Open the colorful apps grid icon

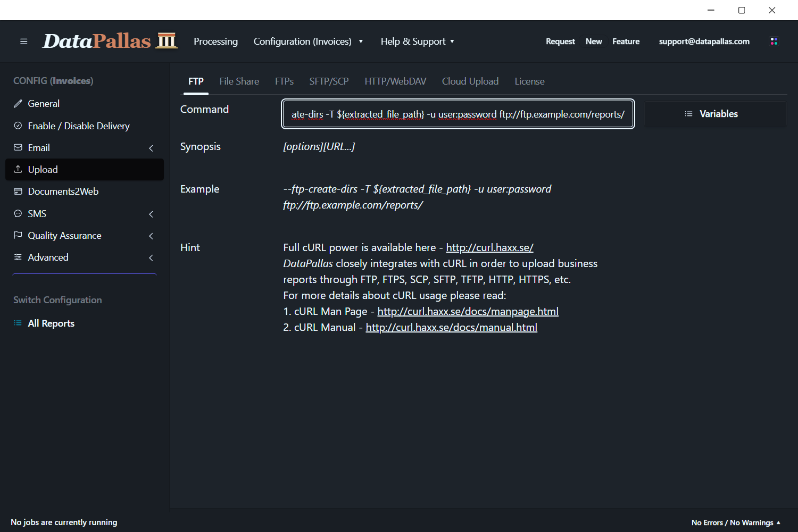pyautogui.click(x=774, y=41)
